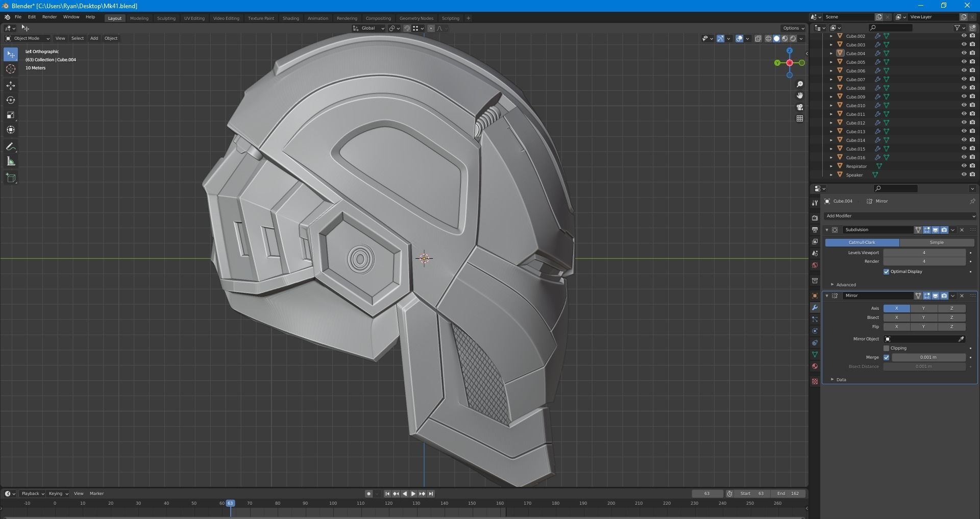Screen dimensions: 980x519
Task: Choose the Add Cube tool
Action: point(11,178)
